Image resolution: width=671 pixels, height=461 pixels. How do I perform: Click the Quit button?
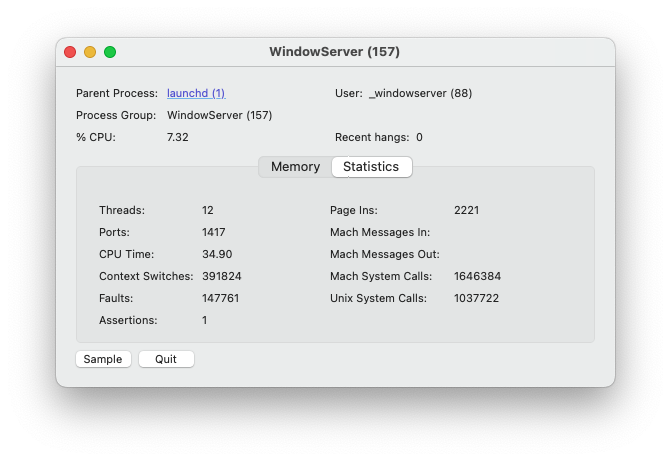point(166,359)
